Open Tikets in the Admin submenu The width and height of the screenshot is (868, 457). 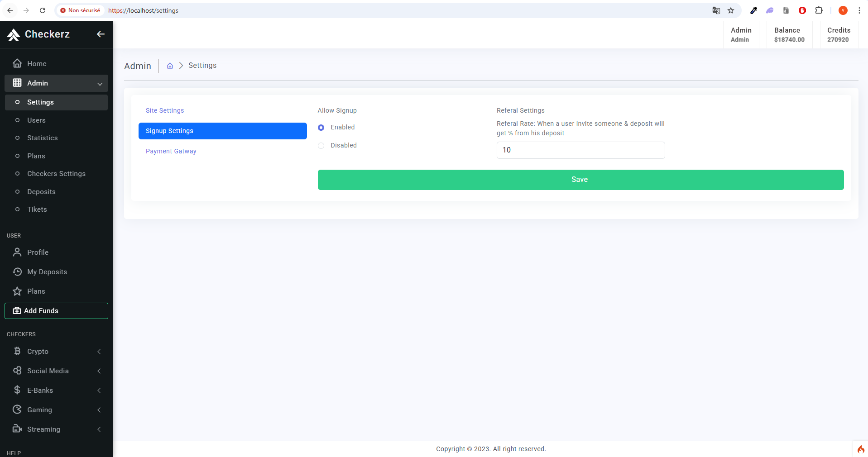[x=56, y=209]
